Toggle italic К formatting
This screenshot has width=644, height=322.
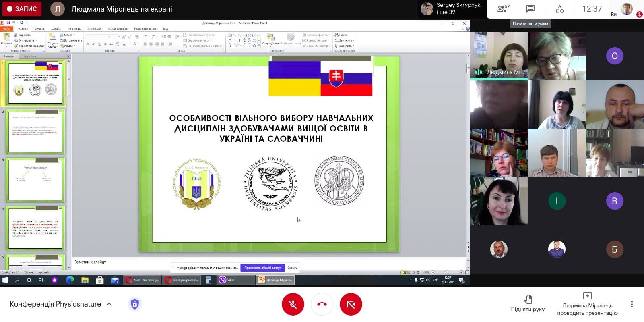point(94,44)
